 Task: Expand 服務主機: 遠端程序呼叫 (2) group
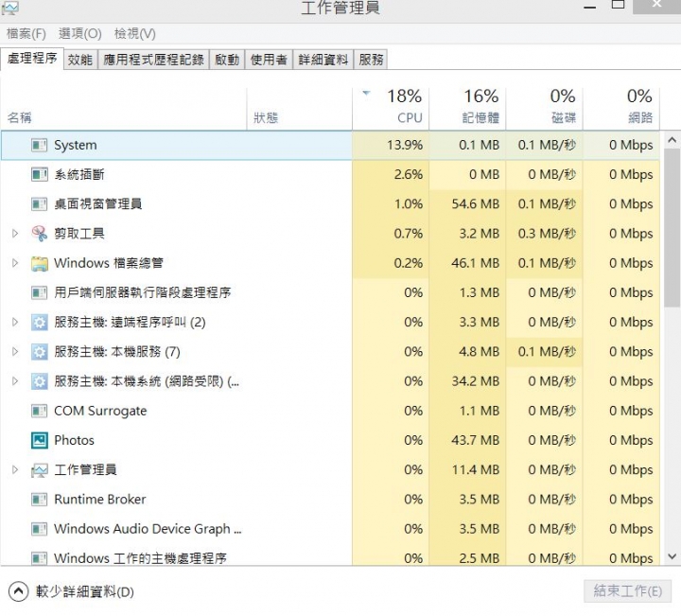[15, 323]
